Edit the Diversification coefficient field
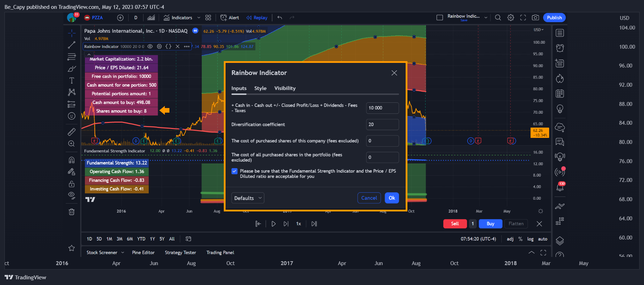This screenshot has width=644, height=285. [x=383, y=125]
